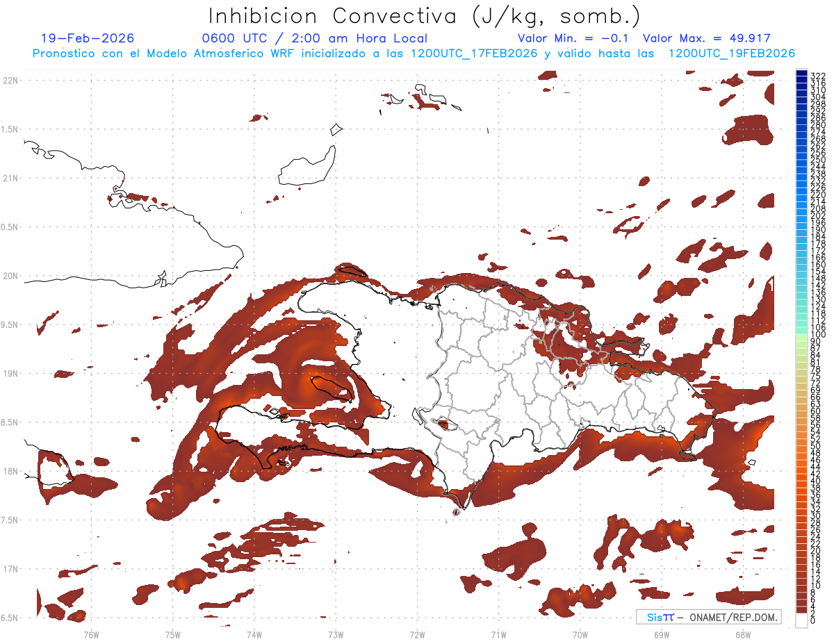
Task: Click the colorbar value 10
Action: pyautogui.click(x=816, y=586)
